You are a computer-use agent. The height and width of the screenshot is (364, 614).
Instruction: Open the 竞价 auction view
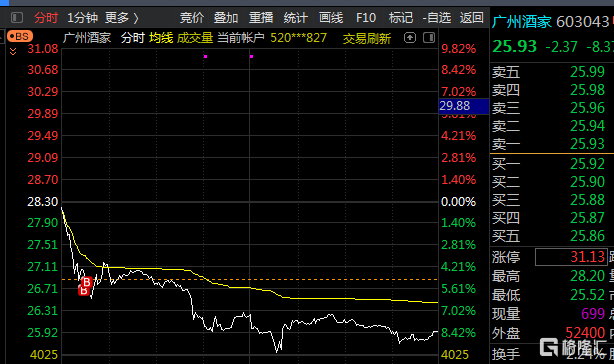192,18
